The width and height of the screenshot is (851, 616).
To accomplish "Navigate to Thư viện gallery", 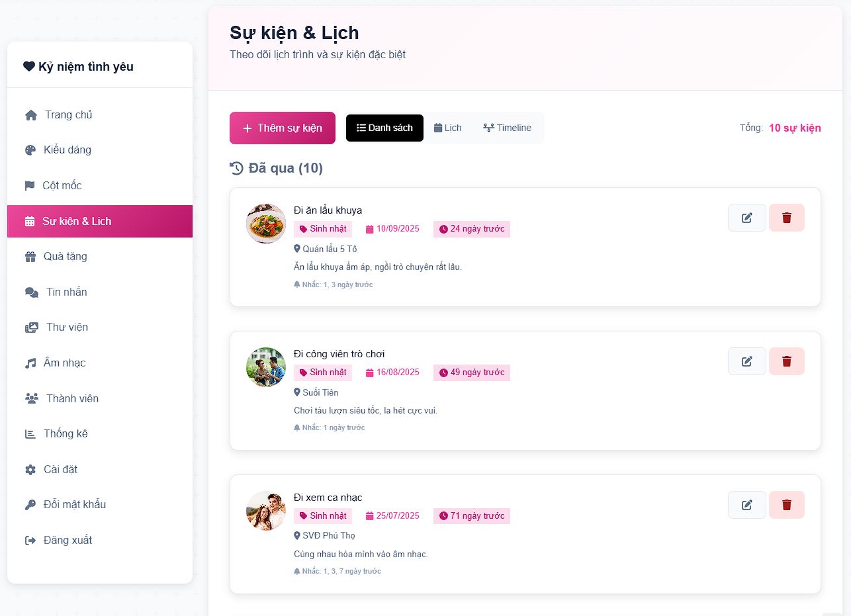I will tap(66, 328).
